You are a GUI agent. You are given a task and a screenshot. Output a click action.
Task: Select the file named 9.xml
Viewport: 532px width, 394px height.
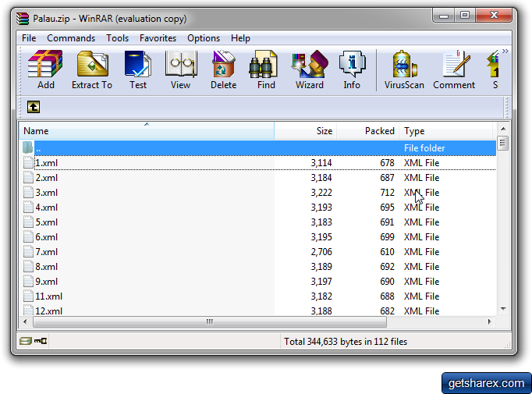tap(47, 282)
